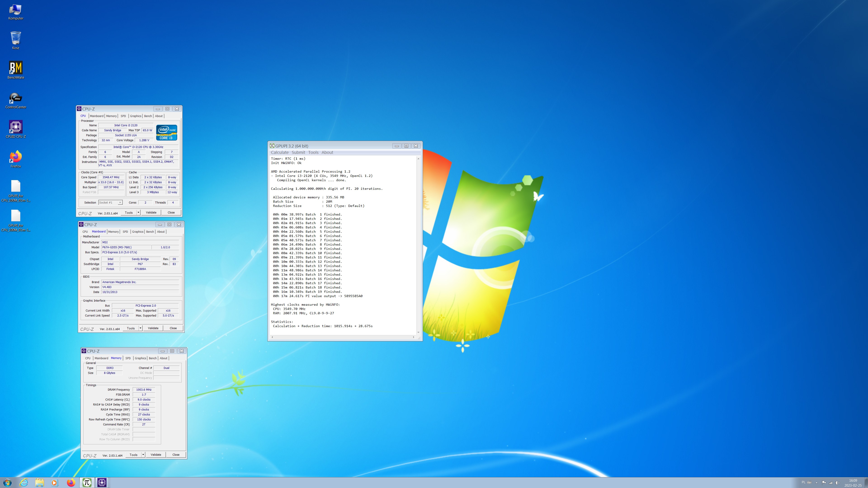The height and width of the screenshot is (488, 868).
Task: Open the Kosz recycle bin icon
Action: tap(16, 41)
